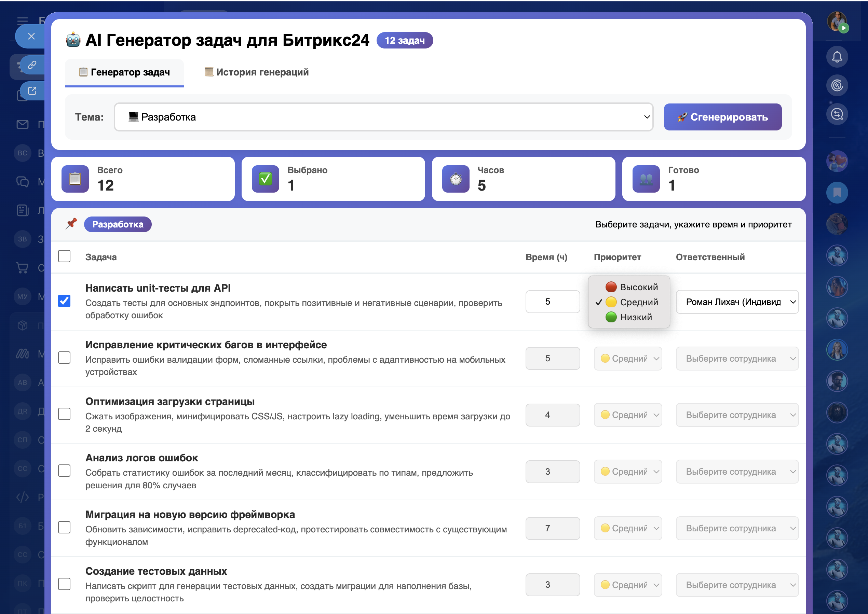Click the open-in-new-window icon
Image resolution: width=868 pixels, height=614 pixels.
coord(32,91)
